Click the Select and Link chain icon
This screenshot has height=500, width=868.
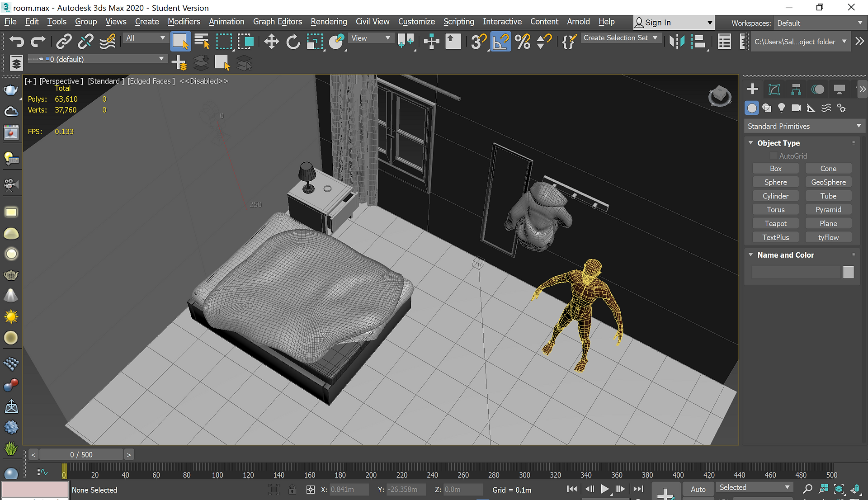[x=63, y=42]
